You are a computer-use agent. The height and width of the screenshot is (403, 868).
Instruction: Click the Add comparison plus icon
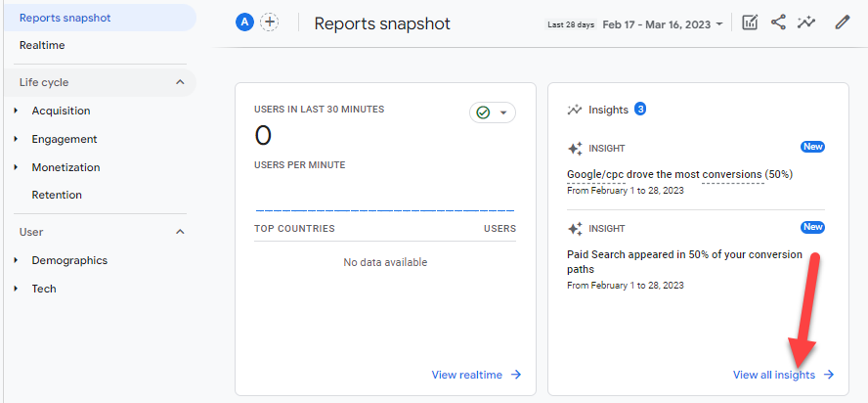pos(269,22)
